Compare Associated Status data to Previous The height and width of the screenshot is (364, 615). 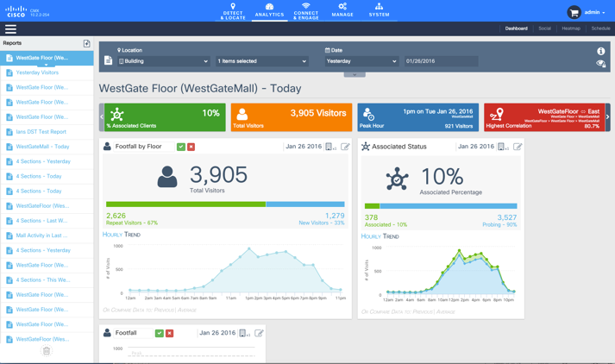[423, 312]
